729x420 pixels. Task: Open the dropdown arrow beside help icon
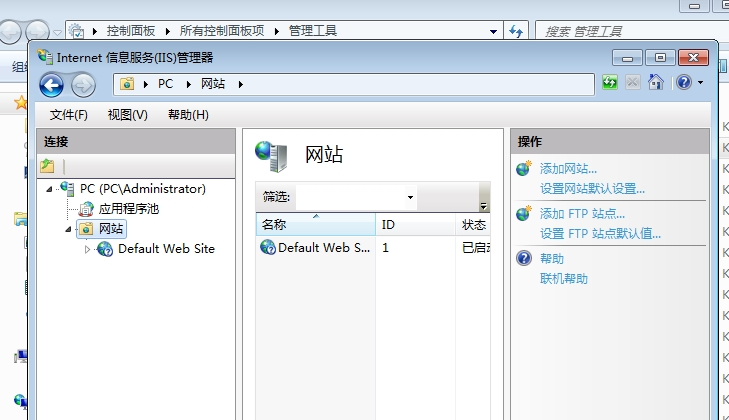point(700,83)
